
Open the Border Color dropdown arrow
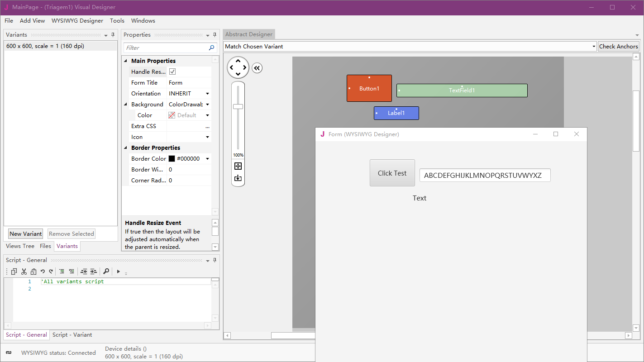coord(207,159)
